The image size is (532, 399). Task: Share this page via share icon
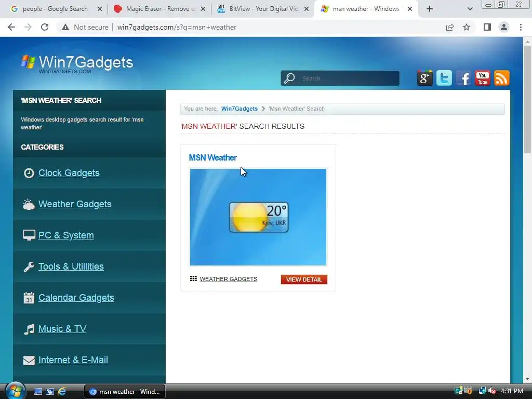point(450,27)
